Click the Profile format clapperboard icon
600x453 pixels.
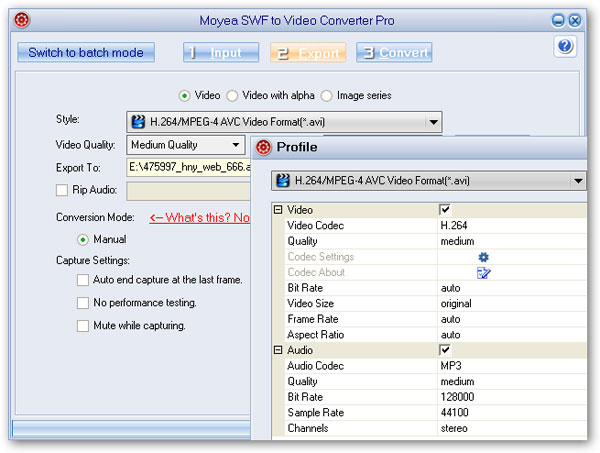pyautogui.click(x=283, y=180)
